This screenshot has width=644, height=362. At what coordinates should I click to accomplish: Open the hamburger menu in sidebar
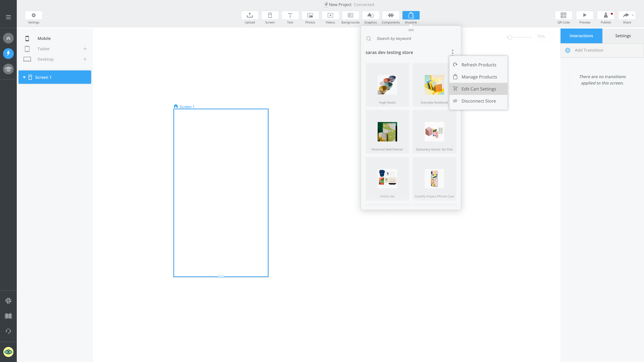coord(8,17)
